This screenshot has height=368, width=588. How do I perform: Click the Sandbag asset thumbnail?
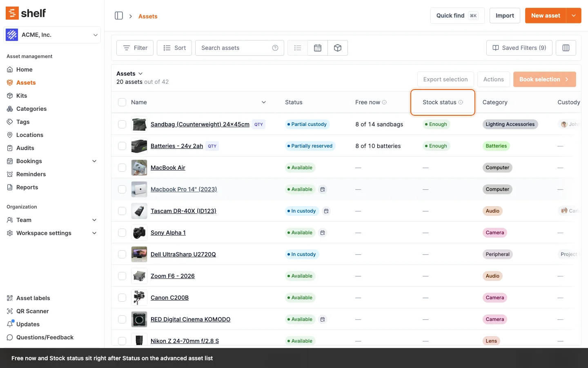point(139,124)
